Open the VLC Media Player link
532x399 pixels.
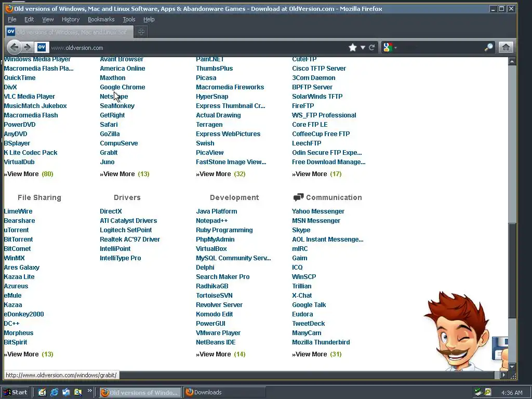point(30,96)
